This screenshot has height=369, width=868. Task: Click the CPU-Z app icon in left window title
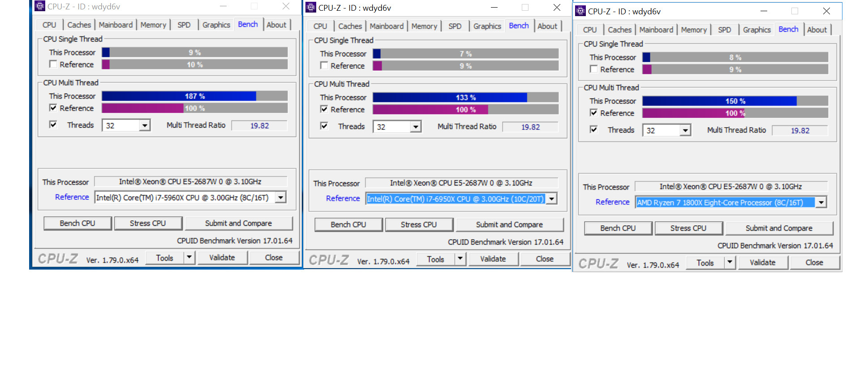point(40,6)
